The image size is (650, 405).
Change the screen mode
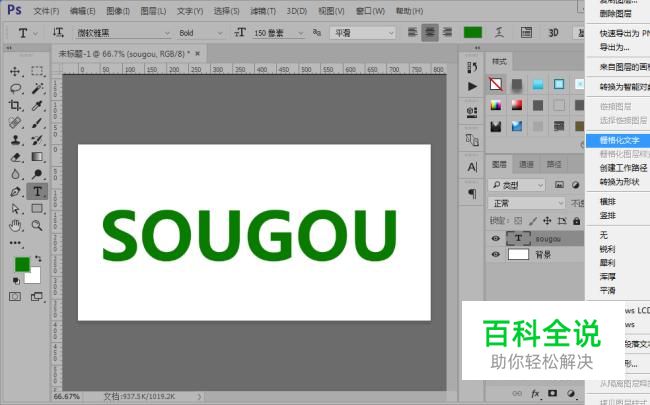tap(36, 297)
